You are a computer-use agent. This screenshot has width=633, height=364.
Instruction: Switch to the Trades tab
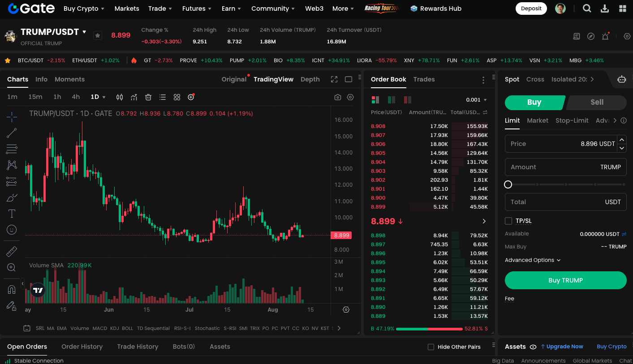[424, 79]
